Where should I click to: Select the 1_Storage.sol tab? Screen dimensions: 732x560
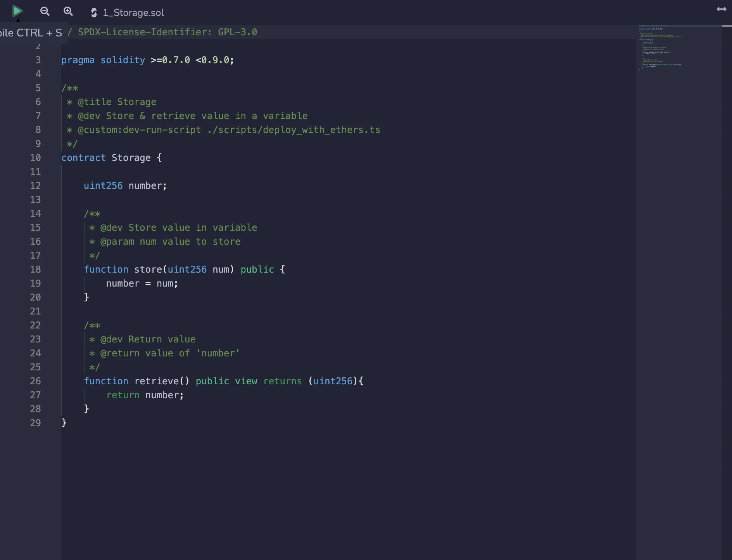click(133, 12)
